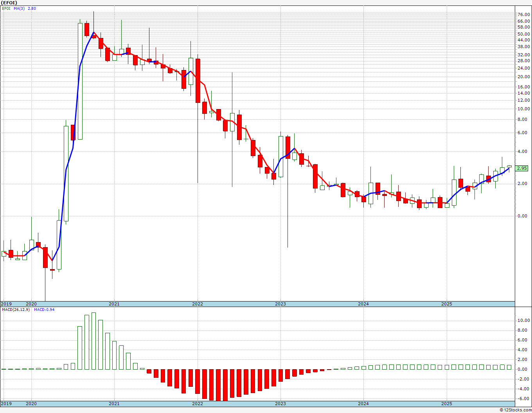Select 2025 on the price chart timeline

point(446,304)
